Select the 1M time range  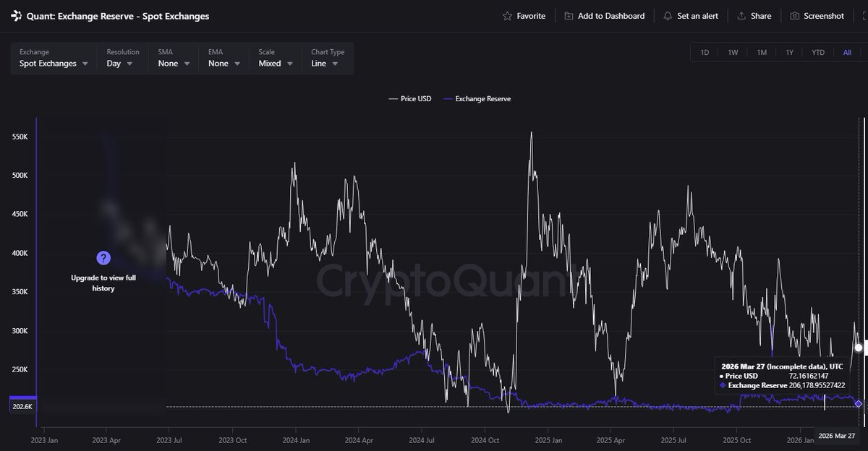(x=762, y=52)
